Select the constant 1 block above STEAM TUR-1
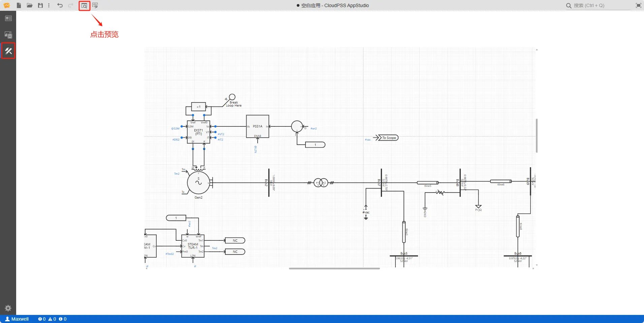The image size is (644, 323). [x=176, y=218]
